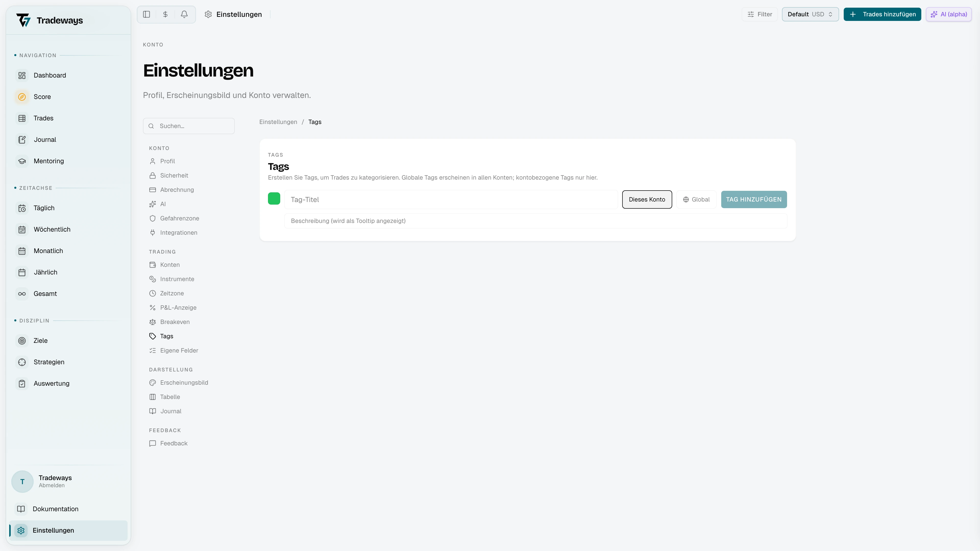Click Abmelden to log out
The width and height of the screenshot is (980, 551).
tap(52, 486)
